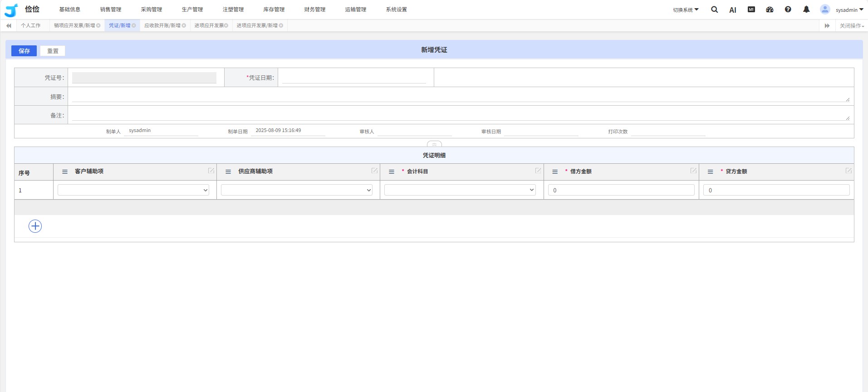Click the 凭证日期 input field

[x=354, y=78]
